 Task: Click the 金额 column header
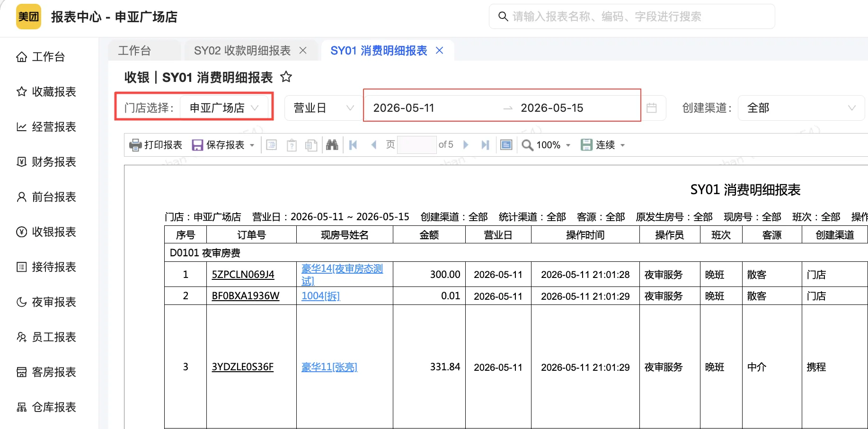429,235
